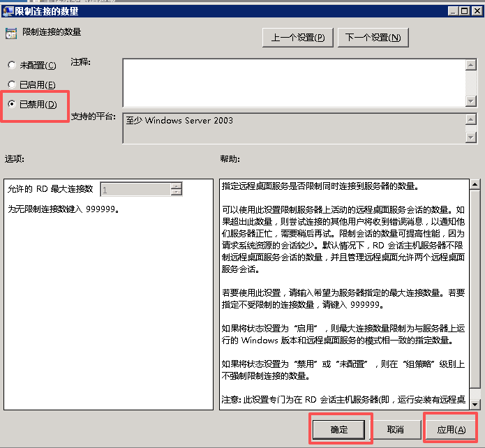Click the title bar system menu icon
Screen dimensions: 485x448
coord(8,10)
